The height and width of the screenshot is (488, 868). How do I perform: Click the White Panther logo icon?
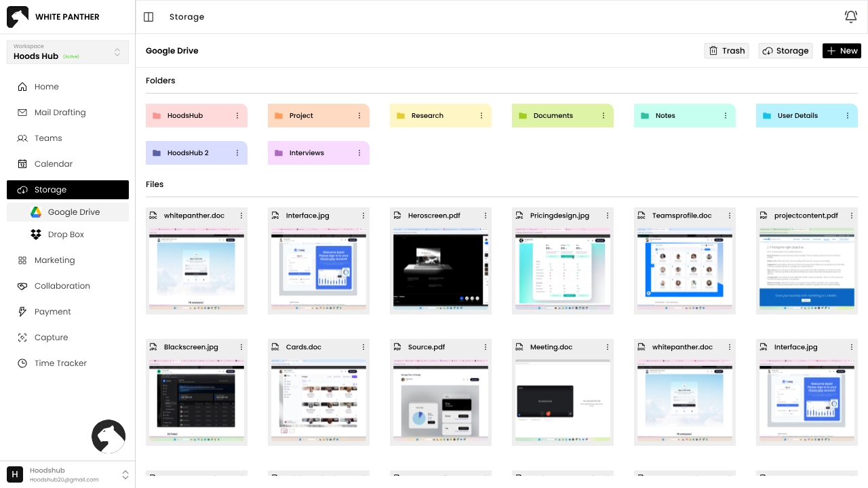click(18, 17)
